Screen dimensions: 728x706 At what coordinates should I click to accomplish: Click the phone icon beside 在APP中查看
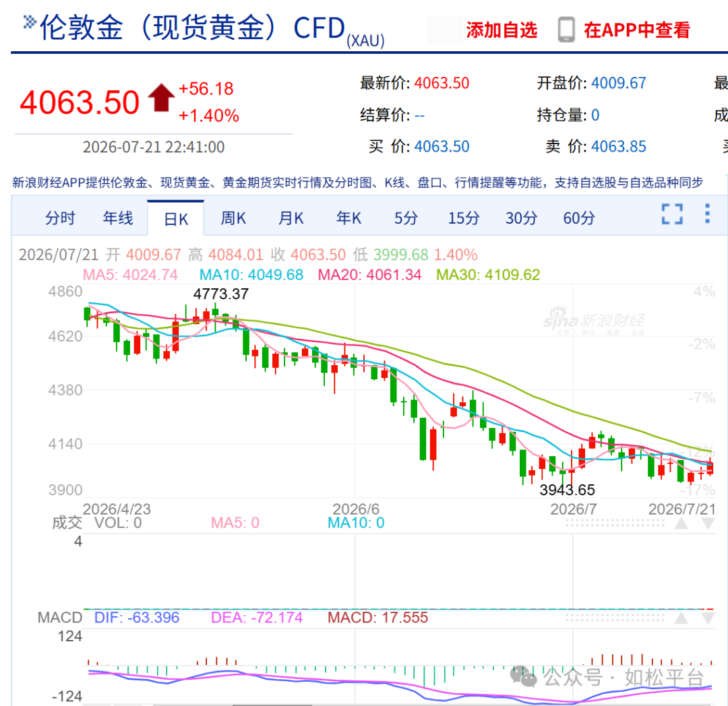(x=566, y=30)
